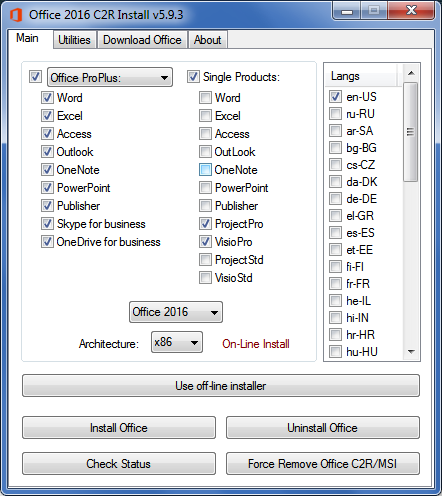Screen dimensions: 442x496
Task: Check PowerPoint under Single Products
Action: [x=205, y=188]
